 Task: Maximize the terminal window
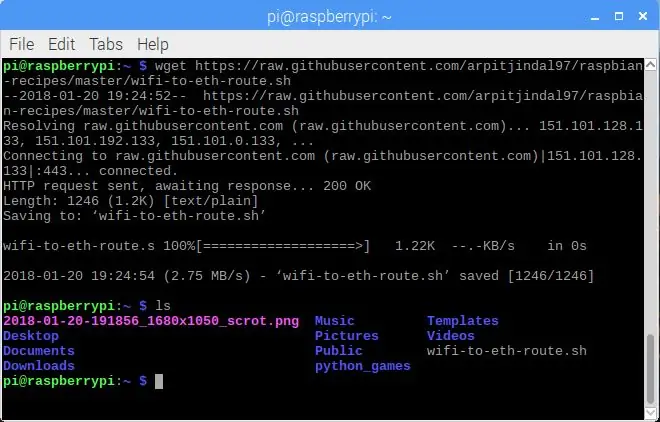coord(619,16)
